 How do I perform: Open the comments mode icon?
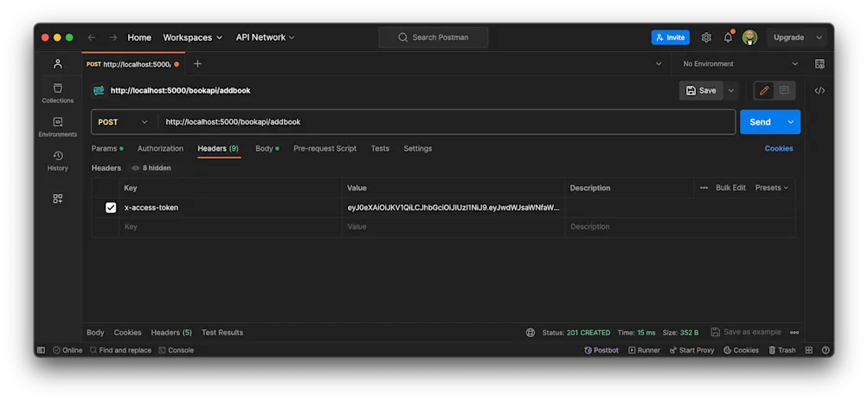click(784, 90)
